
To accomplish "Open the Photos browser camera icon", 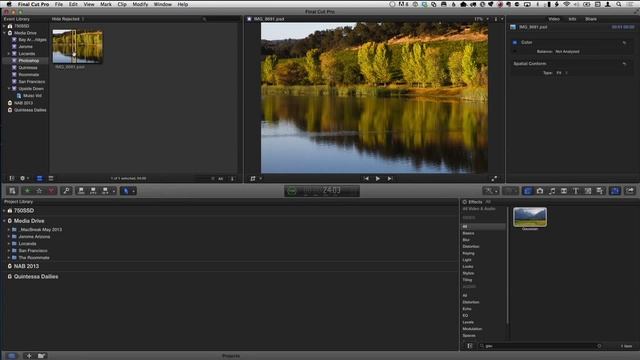I will tap(540, 191).
